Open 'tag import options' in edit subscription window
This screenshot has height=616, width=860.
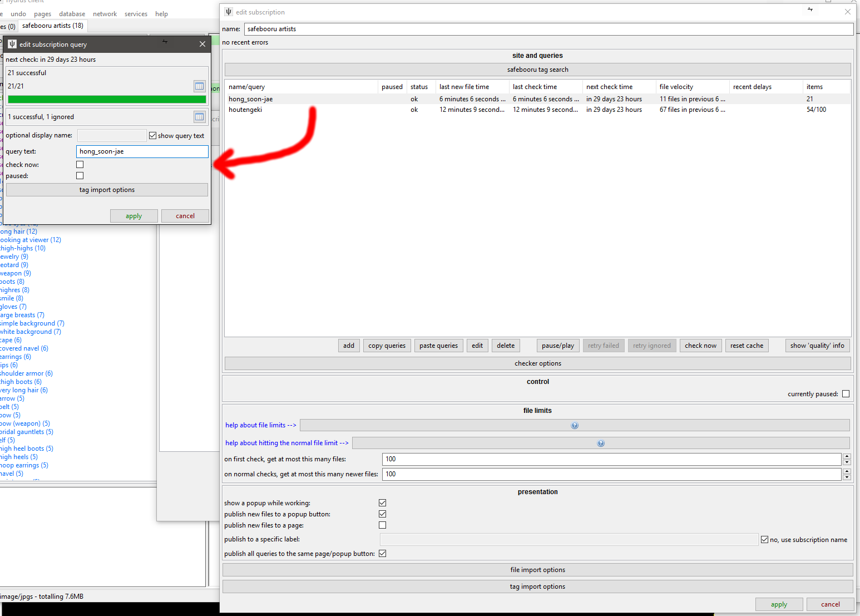pos(538,587)
